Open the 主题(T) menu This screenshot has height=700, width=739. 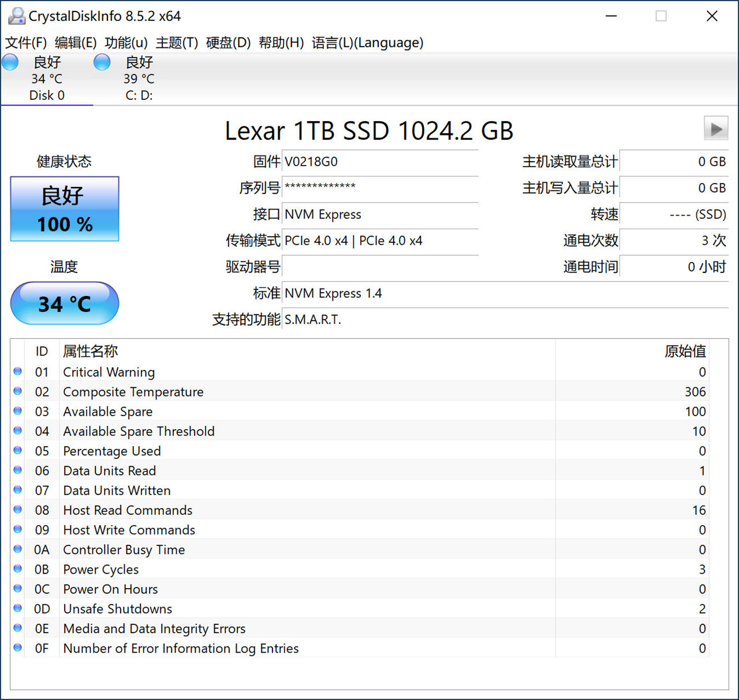(x=176, y=42)
